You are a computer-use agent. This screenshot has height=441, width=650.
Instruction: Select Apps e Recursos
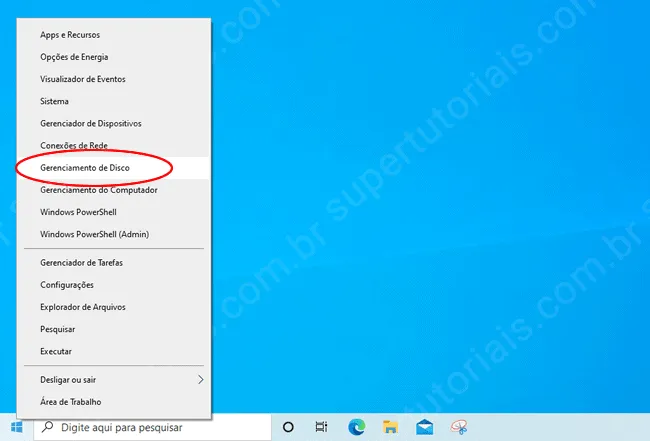point(114,35)
